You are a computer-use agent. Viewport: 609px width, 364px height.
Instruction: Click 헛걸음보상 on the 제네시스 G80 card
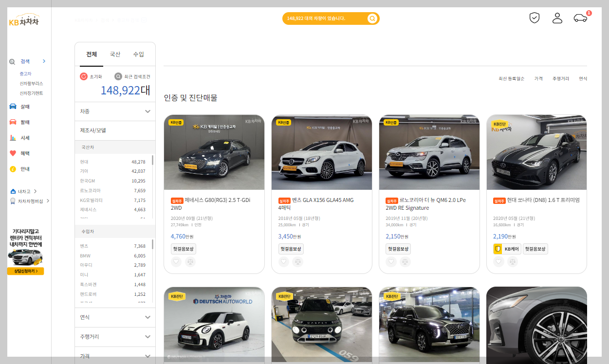(x=184, y=249)
